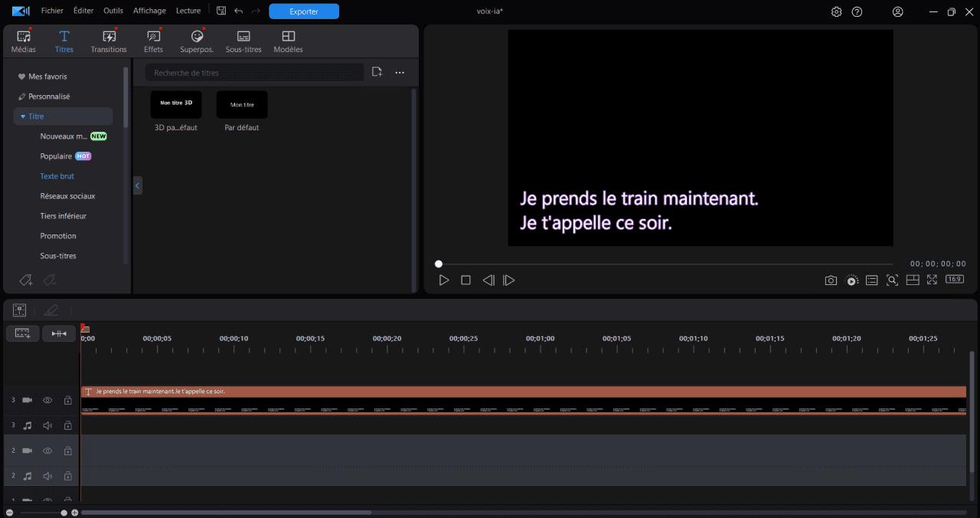Open the Fichier menu

[52, 11]
